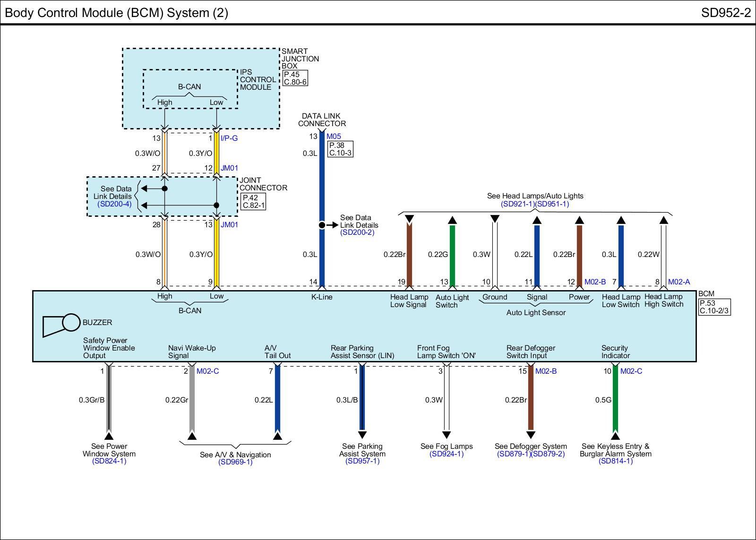The image size is (756, 540).
Task: Click the B-CAN Low junction dot in joint connector
Action: click(216, 205)
